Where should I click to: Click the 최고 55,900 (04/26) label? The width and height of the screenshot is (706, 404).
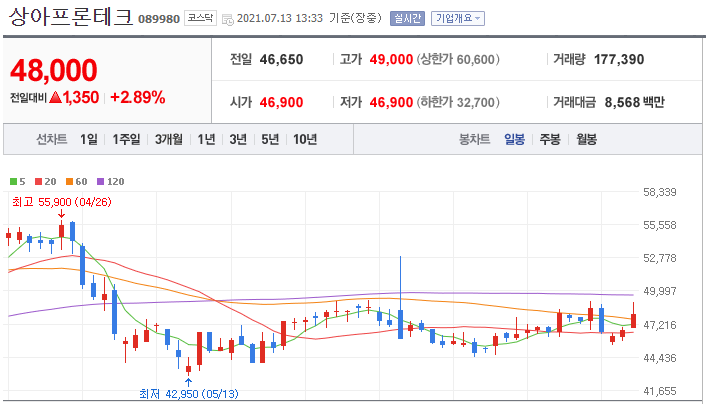tap(62, 202)
